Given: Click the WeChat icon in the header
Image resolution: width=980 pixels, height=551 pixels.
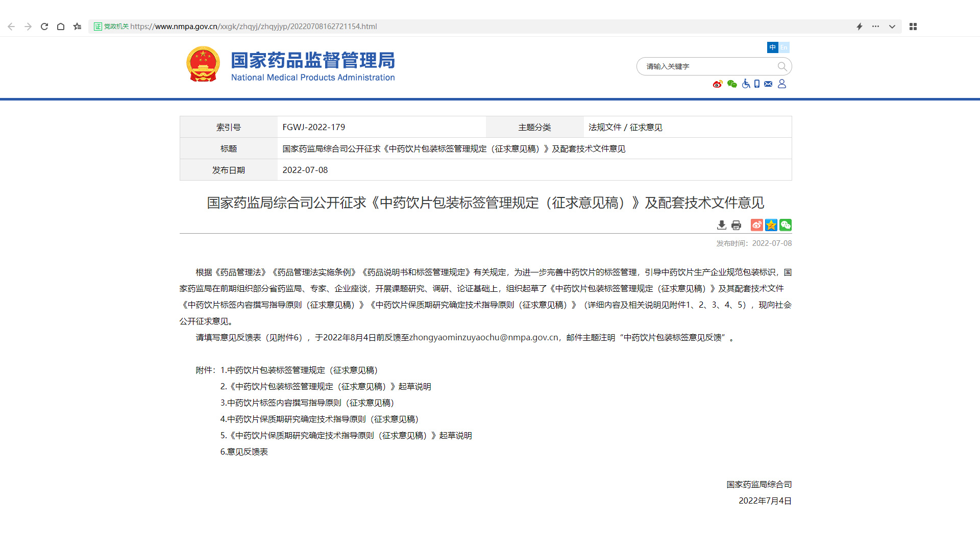Looking at the screenshot, I should coord(732,84).
